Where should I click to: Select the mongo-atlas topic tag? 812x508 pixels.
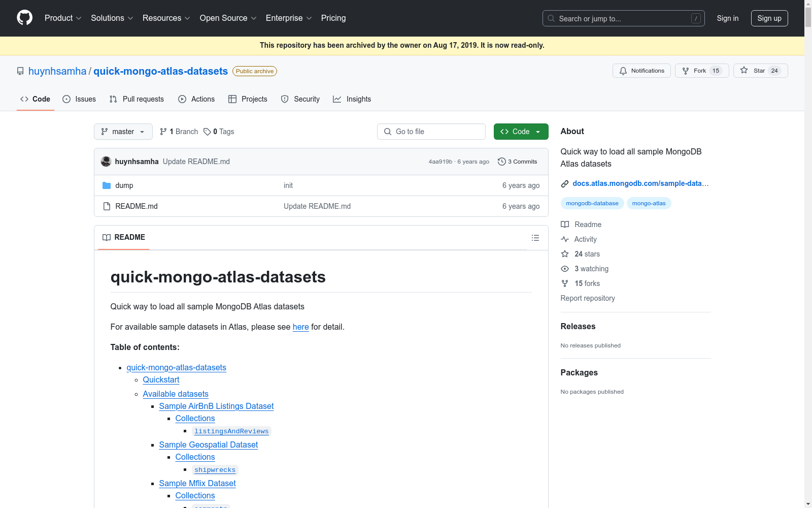[x=649, y=203]
